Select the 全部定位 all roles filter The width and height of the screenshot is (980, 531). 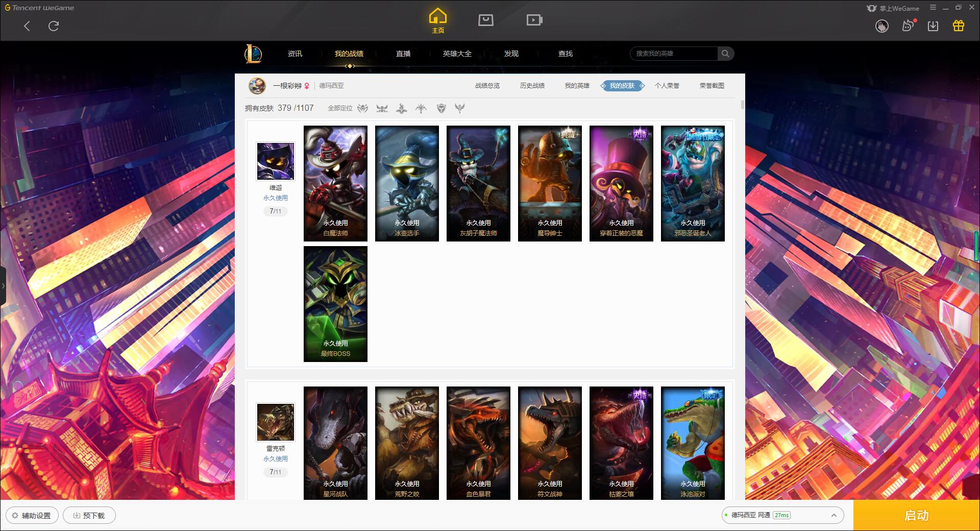click(340, 108)
